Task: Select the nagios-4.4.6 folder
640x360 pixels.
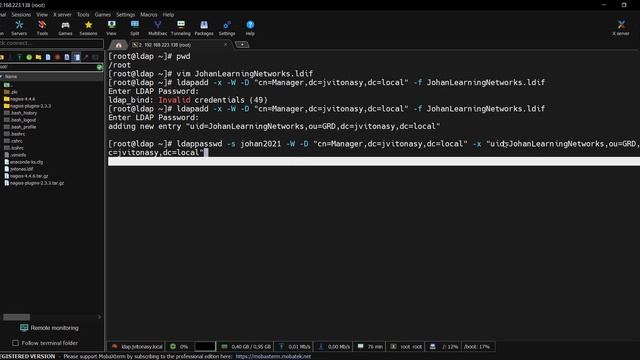Action: click(20, 99)
